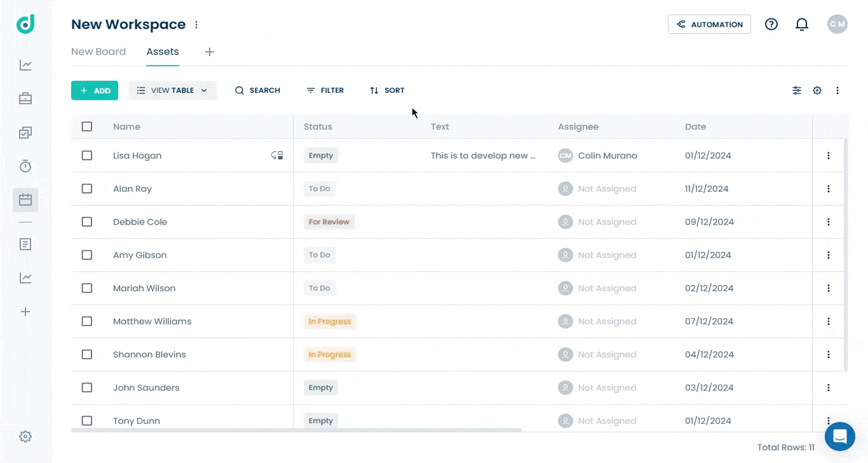Check the Alan Ray row checkbox
868x463 pixels.
[x=87, y=188]
